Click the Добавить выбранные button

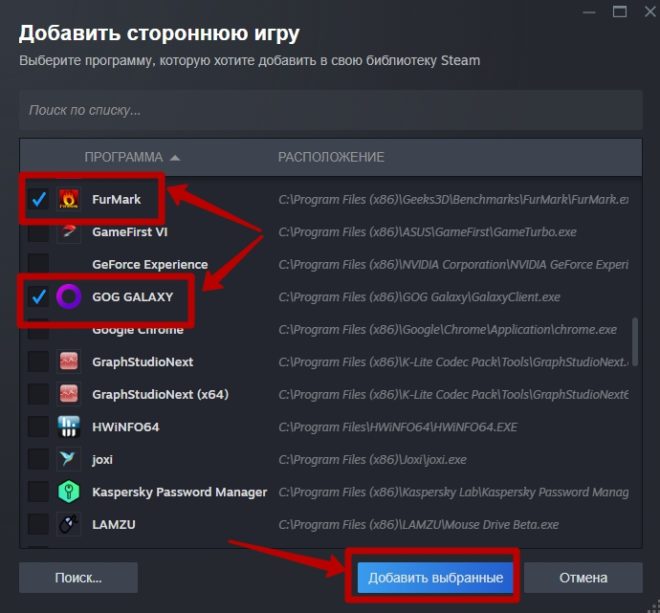[436, 578]
